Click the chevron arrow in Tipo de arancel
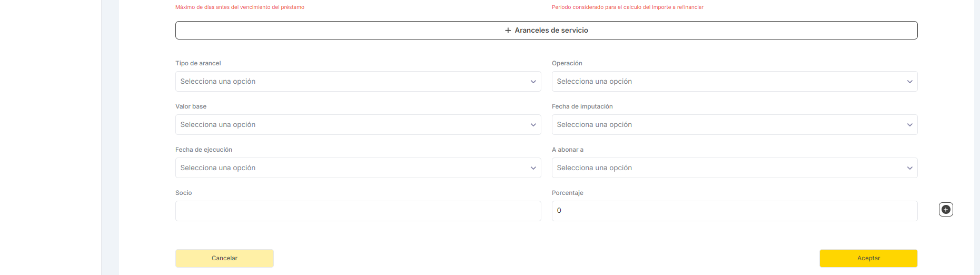 click(533, 82)
